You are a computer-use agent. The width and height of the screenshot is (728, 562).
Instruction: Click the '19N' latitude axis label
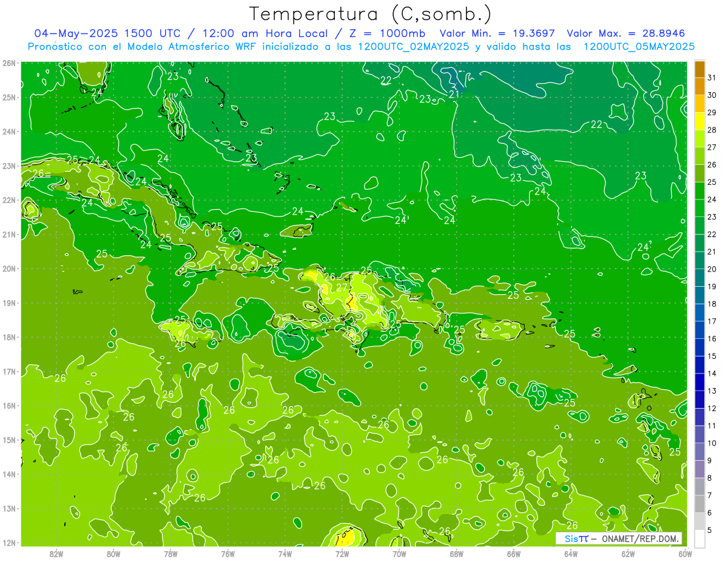9,303
